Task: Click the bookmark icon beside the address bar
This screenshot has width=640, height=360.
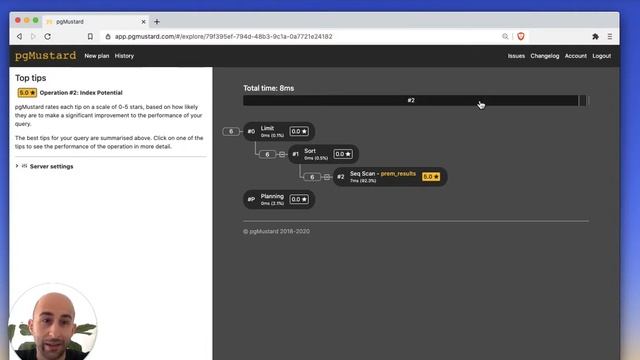Action: point(90,36)
